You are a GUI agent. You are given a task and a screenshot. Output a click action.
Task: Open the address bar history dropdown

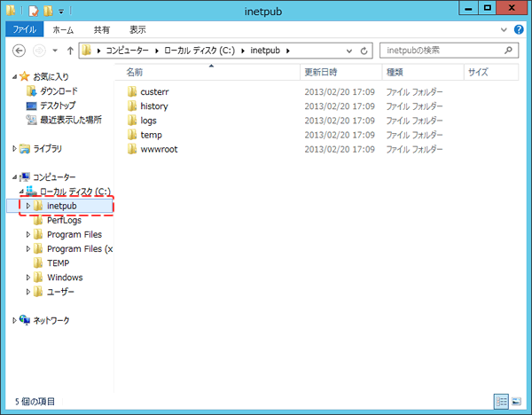(349, 51)
